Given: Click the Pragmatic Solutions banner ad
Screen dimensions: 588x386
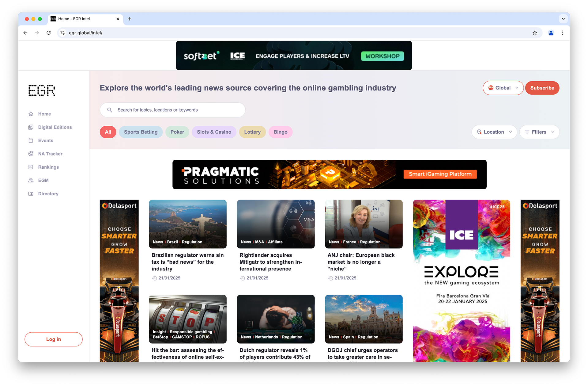Looking at the screenshot, I should pyautogui.click(x=330, y=174).
